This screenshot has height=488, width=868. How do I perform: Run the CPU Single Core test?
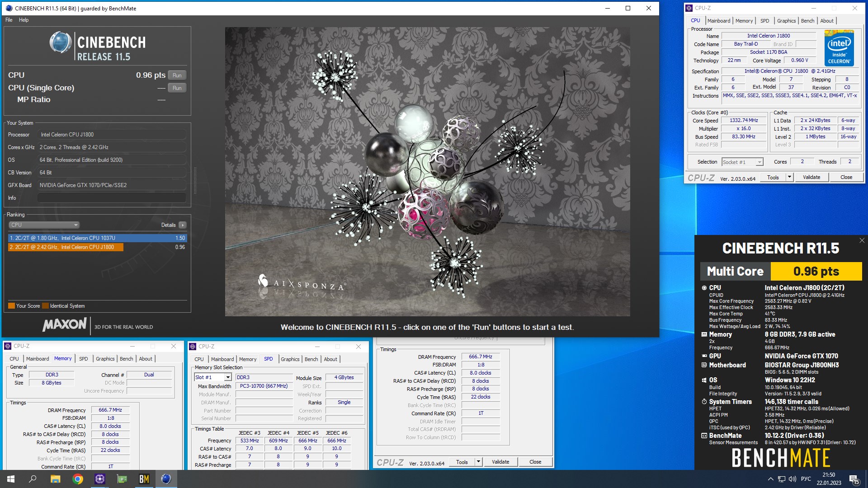click(177, 88)
